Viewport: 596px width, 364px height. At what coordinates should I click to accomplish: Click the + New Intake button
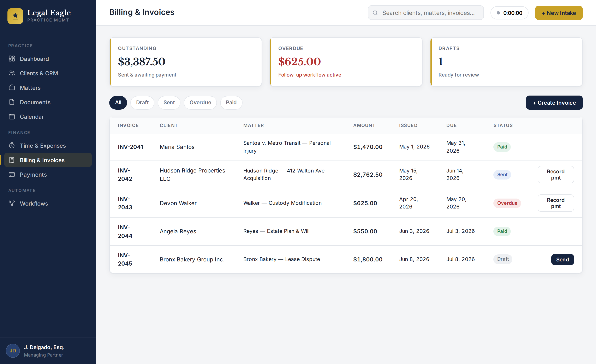click(x=559, y=13)
